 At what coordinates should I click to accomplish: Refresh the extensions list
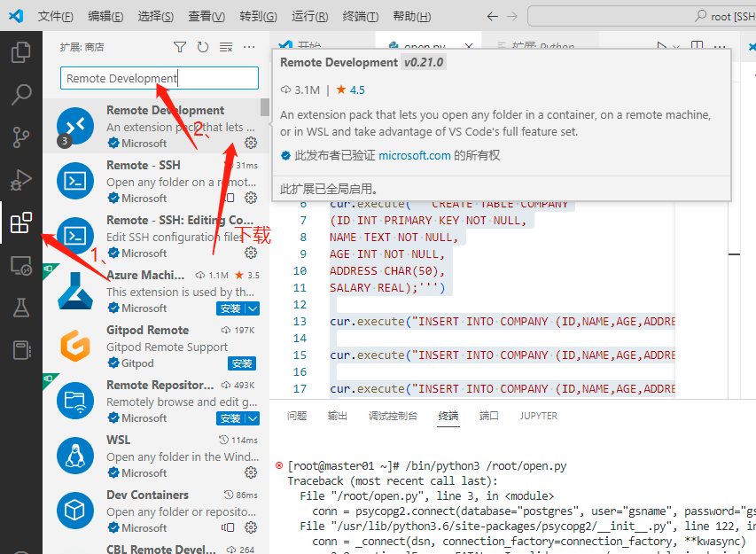[x=203, y=47]
